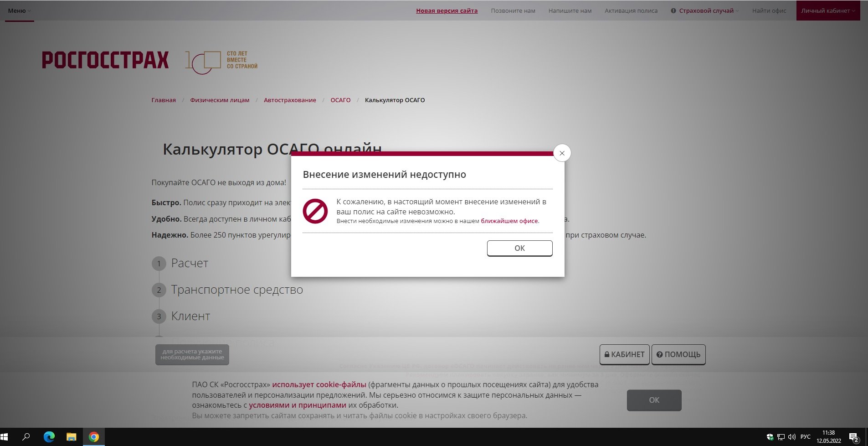This screenshot has height=446, width=868.
Task: Select 'Позвоните нам' in top bar
Action: (513, 10)
